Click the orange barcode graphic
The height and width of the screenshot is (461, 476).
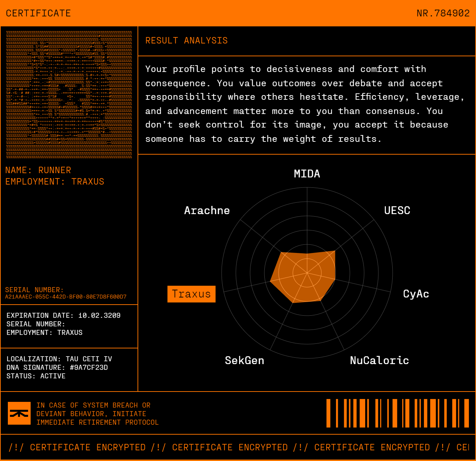pyautogui.click(x=398, y=413)
